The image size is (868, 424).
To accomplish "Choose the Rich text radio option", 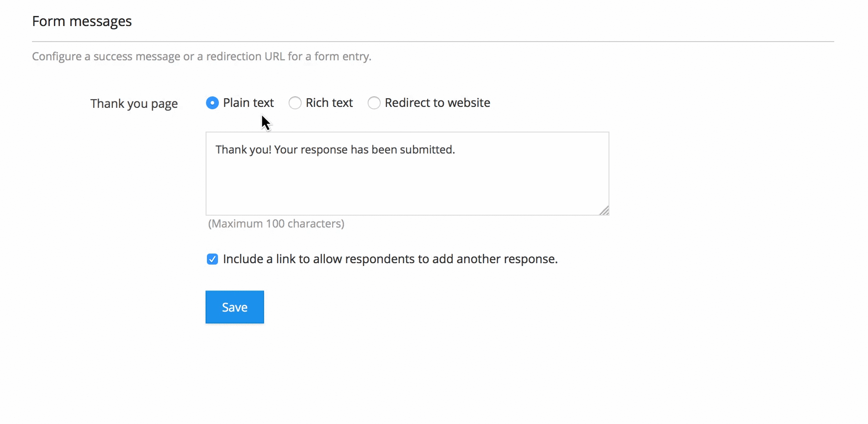I will click(x=295, y=103).
